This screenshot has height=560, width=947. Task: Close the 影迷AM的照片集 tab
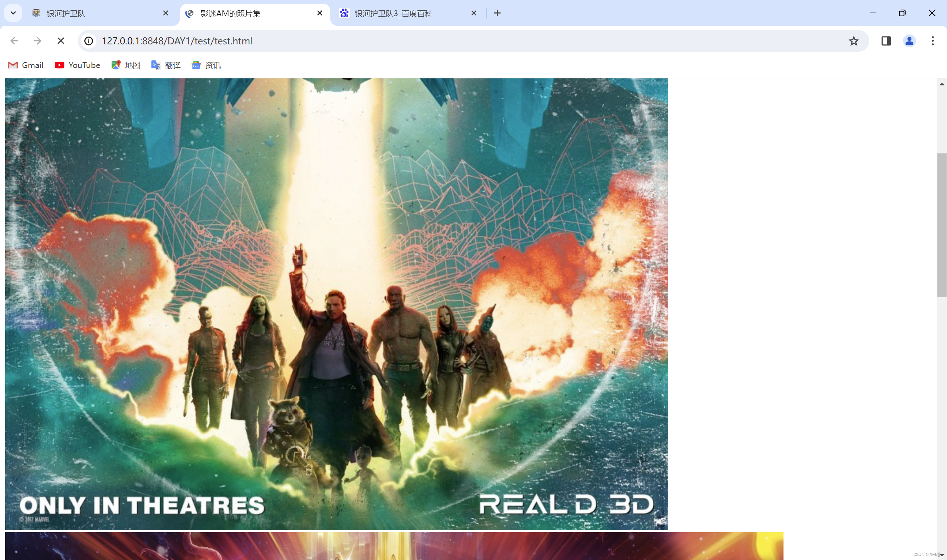[320, 13]
